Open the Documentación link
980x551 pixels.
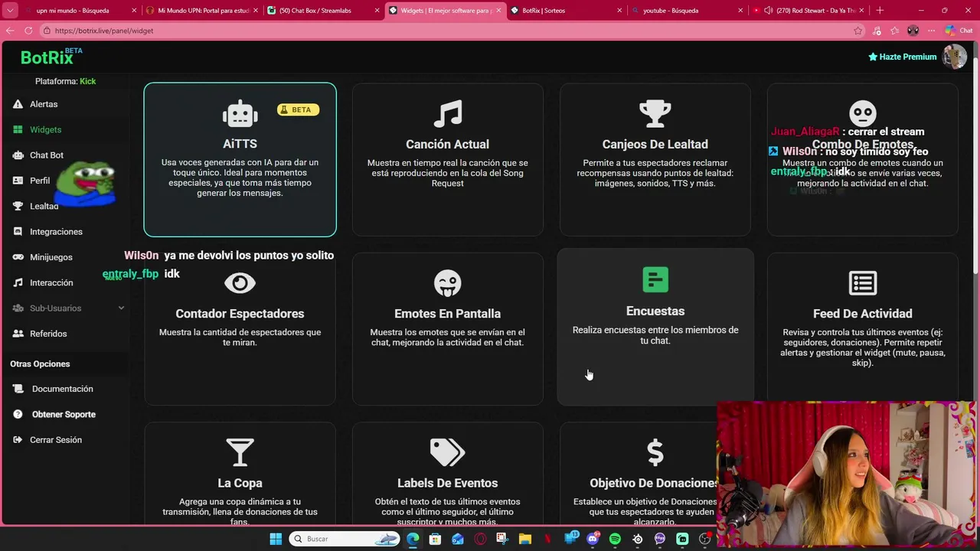[x=62, y=389]
